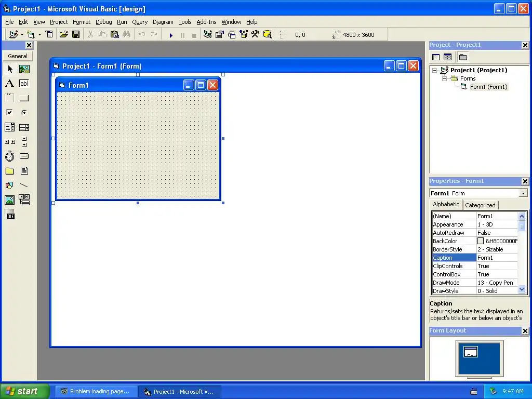This screenshot has height=399, width=532.
Task: Click the Break pause button in toolbar
Action: click(x=183, y=35)
